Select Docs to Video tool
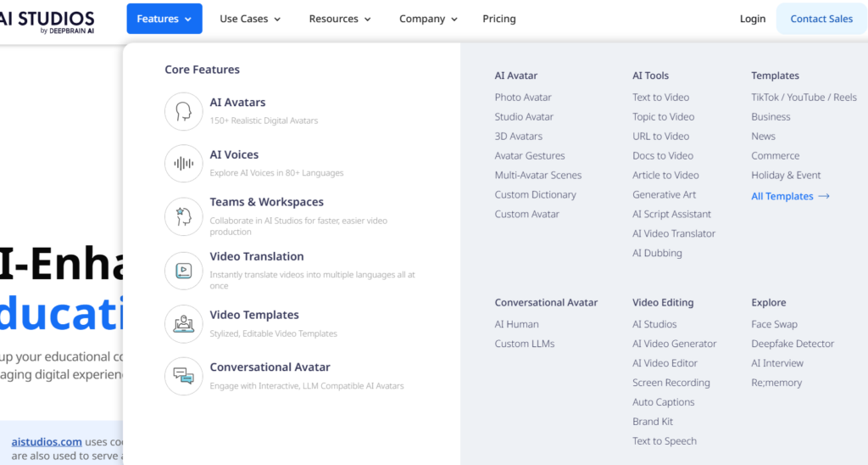This screenshot has width=868, height=465. tap(663, 156)
